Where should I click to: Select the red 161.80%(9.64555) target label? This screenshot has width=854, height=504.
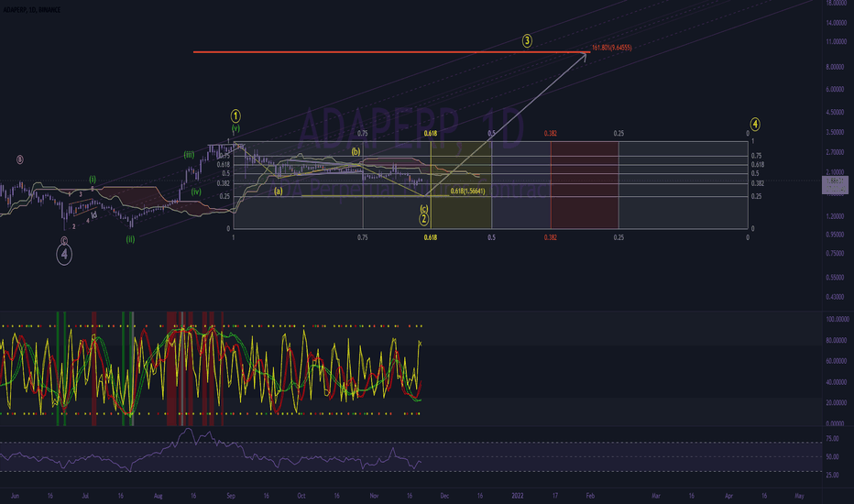tap(611, 48)
